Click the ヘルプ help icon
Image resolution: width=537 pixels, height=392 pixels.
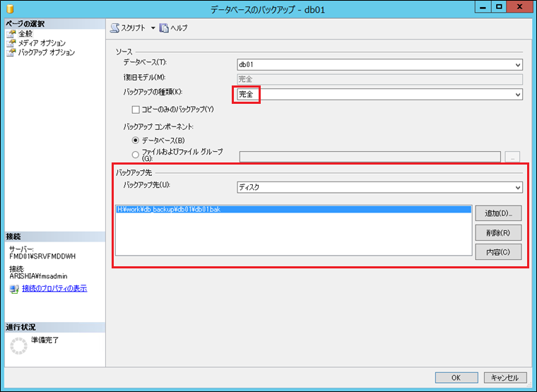click(164, 28)
